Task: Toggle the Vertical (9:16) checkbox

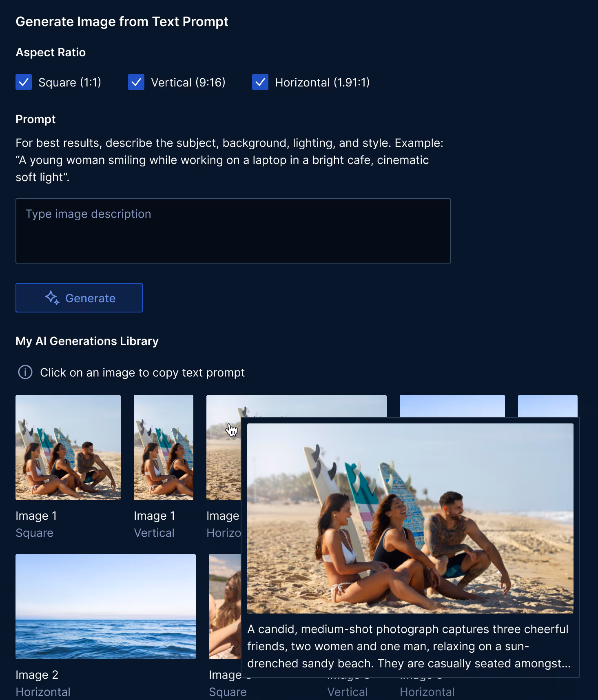Action: click(x=136, y=82)
